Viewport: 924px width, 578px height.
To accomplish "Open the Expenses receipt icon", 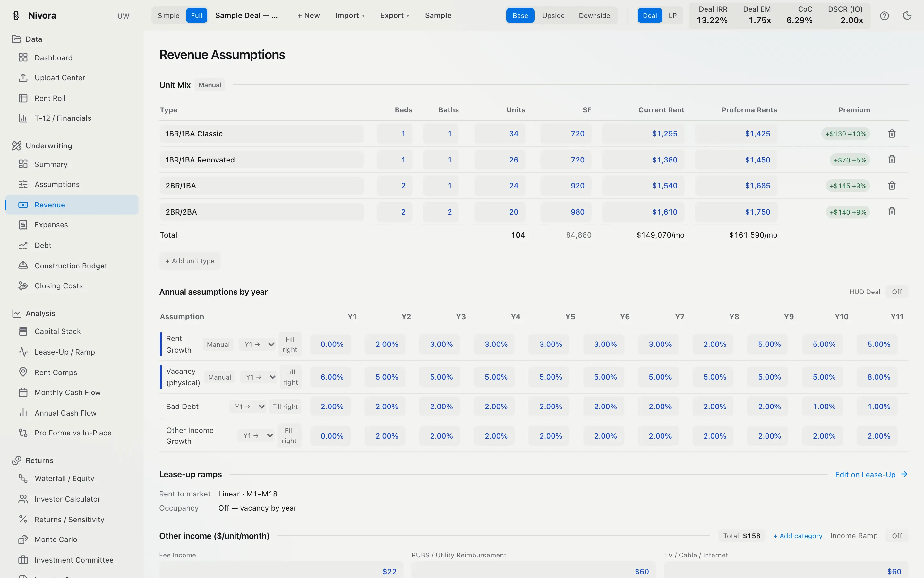I will 23,225.
